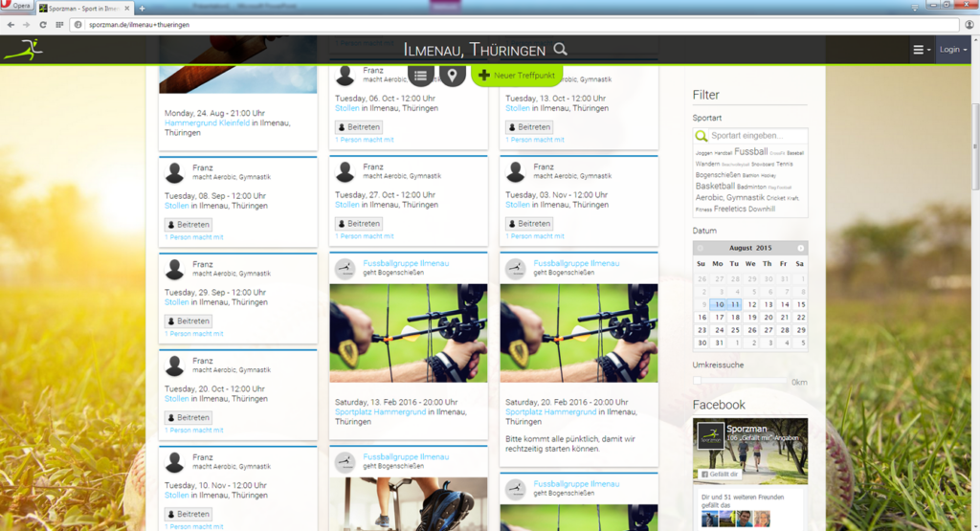Click archery photo on 20. Feb 2016 card
980x531 pixels.
tap(579, 333)
